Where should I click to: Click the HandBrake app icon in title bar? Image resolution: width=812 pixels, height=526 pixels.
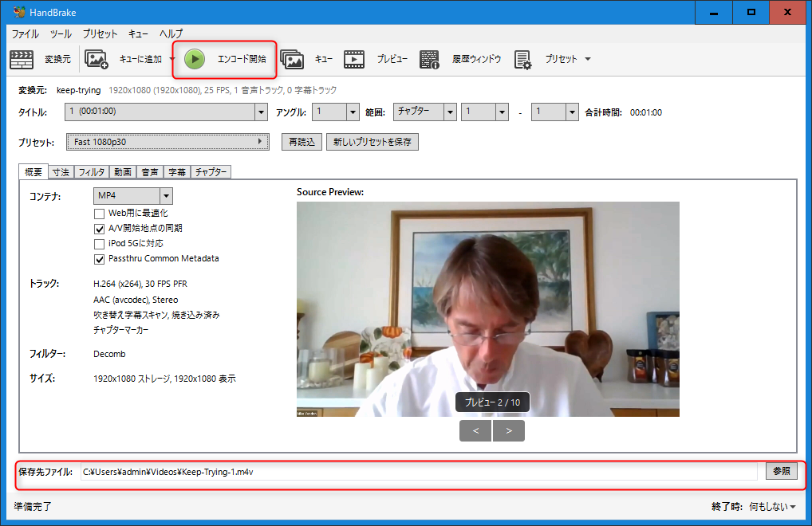(x=18, y=12)
